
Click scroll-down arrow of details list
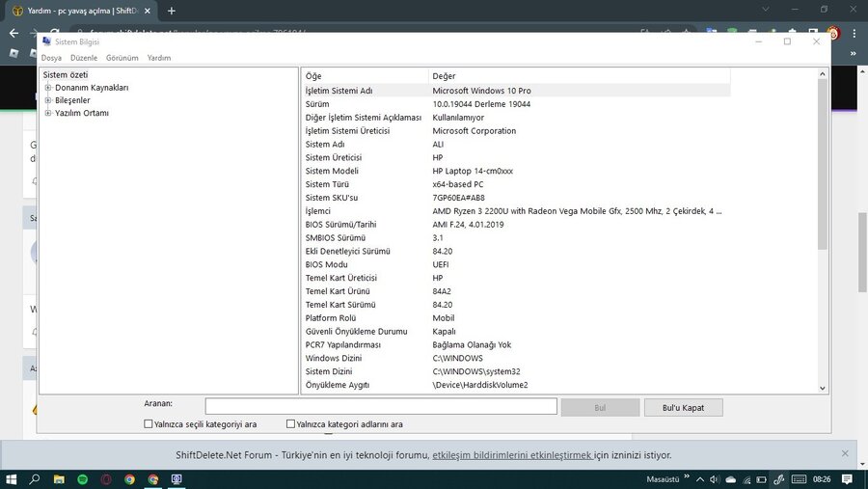pyautogui.click(x=822, y=388)
